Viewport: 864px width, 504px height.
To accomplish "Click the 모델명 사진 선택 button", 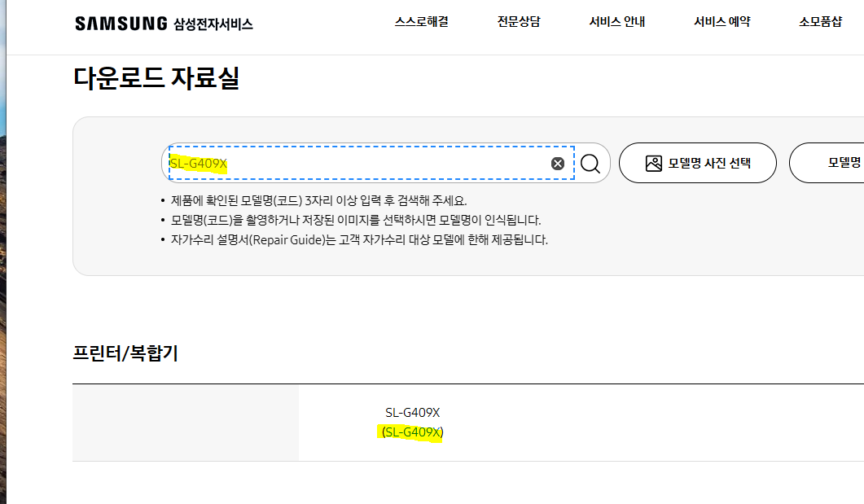I will tap(698, 163).
